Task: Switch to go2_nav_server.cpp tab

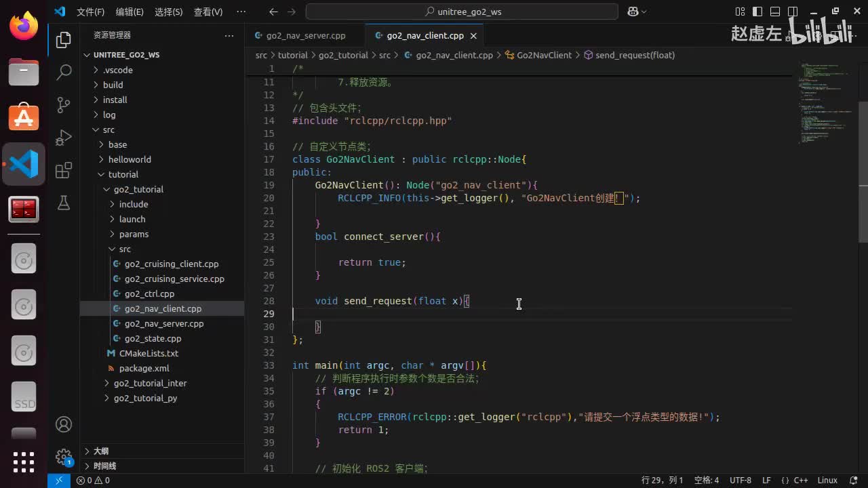Action: tap(304, 36)
